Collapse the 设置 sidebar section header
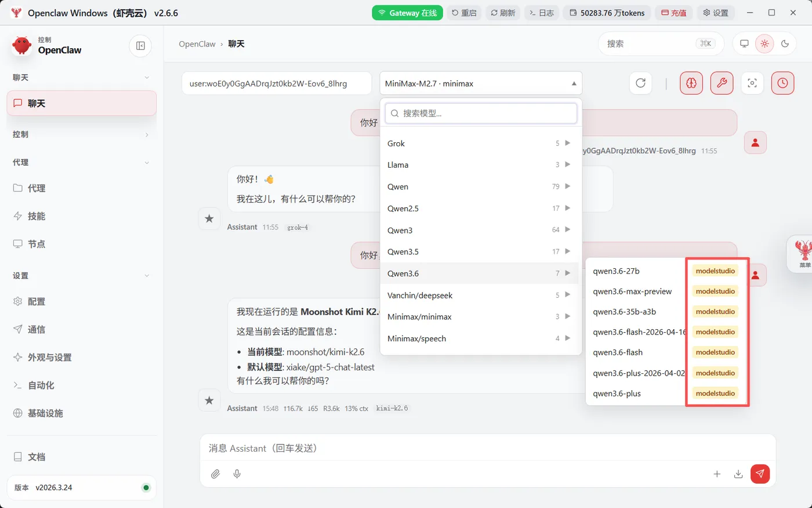 82,275
